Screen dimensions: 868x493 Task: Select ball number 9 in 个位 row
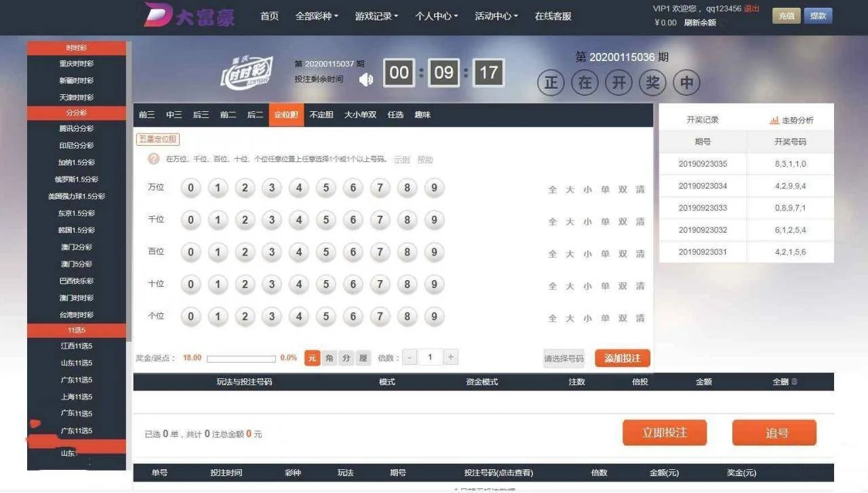point(434,317)
